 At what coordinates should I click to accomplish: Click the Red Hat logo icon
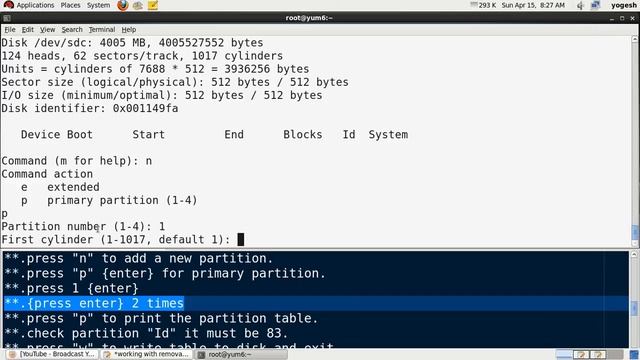point(8,5)
